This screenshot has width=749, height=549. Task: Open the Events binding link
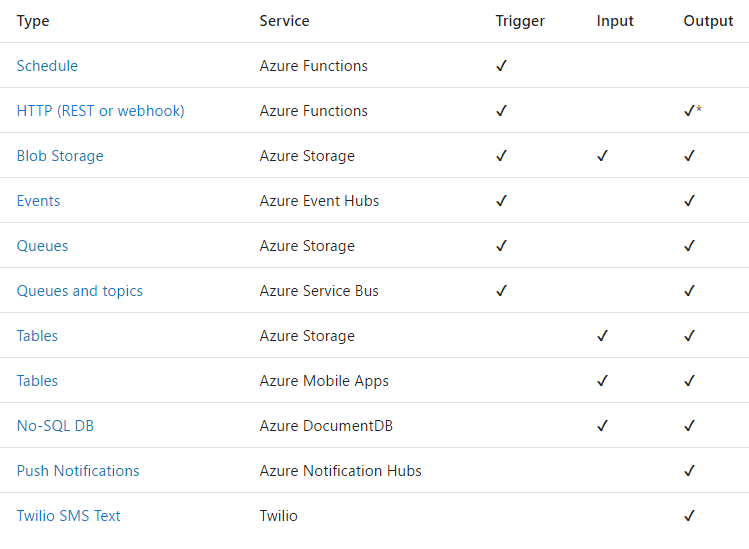click(x=38, y=201)
